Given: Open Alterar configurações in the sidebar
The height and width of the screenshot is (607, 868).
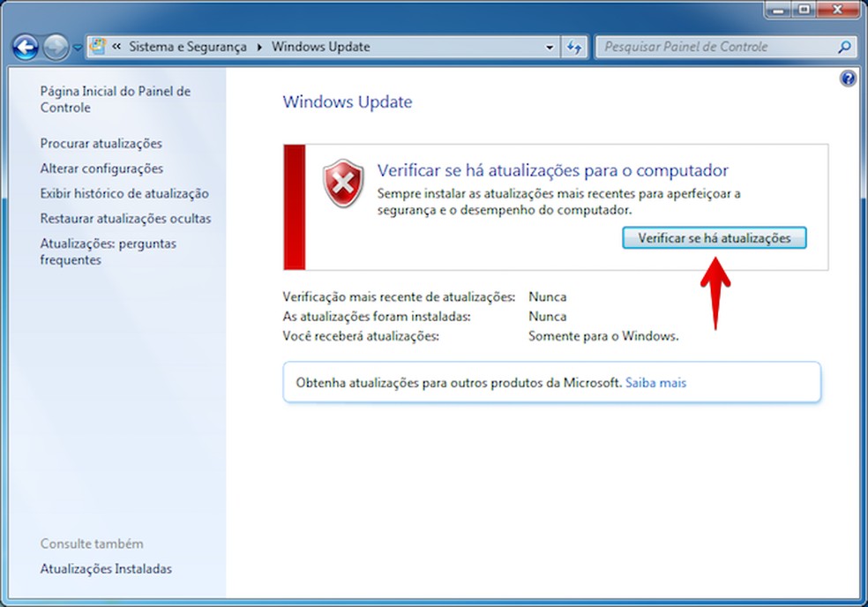Looking at the screenshot, I should 101,168.
